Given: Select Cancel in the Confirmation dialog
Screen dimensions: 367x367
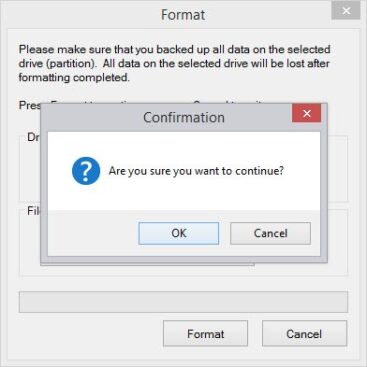Looking at the screenshot, I should point(270,233).
